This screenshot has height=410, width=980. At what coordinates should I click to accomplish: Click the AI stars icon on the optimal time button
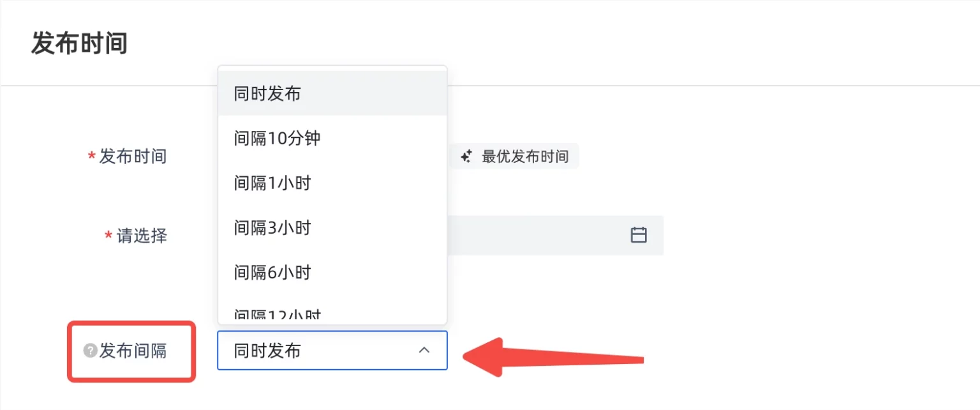[x=465, y=155]
